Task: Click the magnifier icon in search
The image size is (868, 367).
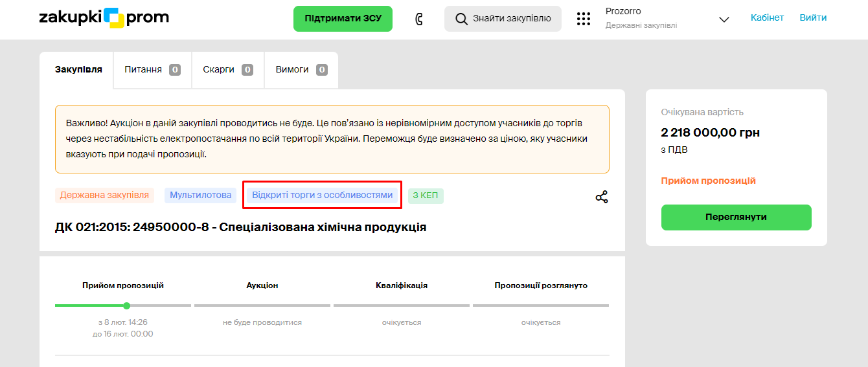Action: (x=461, y=19)
